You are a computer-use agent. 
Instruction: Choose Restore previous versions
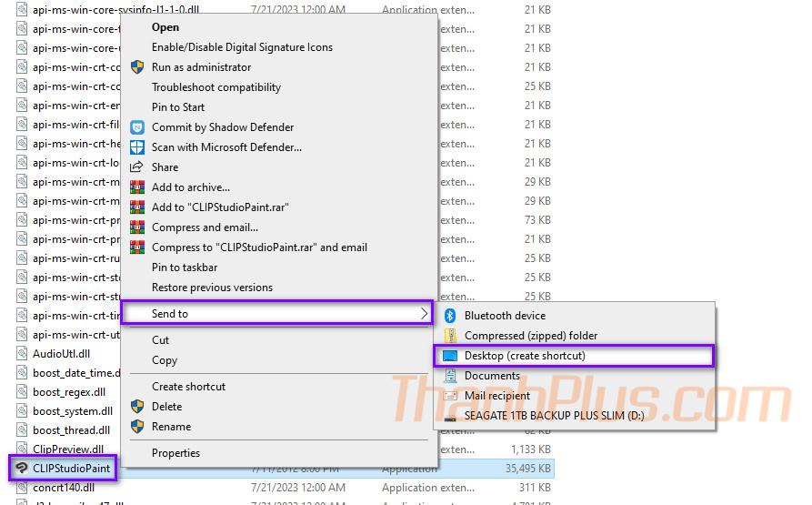[x=212, y=288]
